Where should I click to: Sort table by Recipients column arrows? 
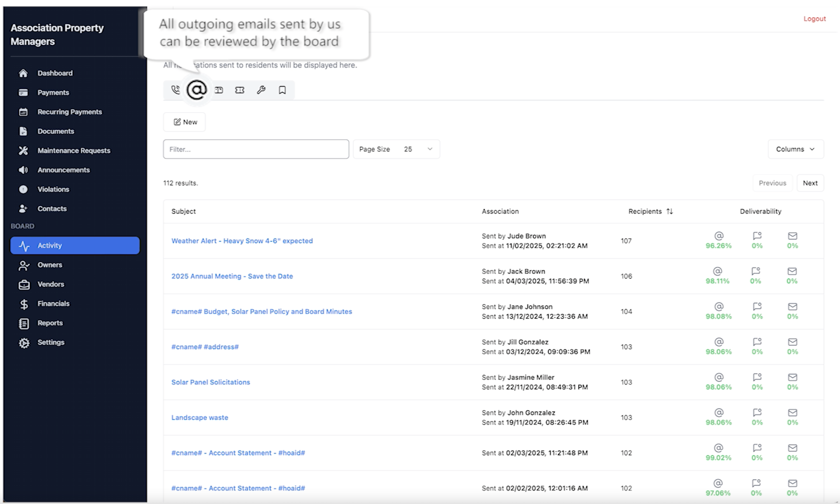[x=670, y=211]
